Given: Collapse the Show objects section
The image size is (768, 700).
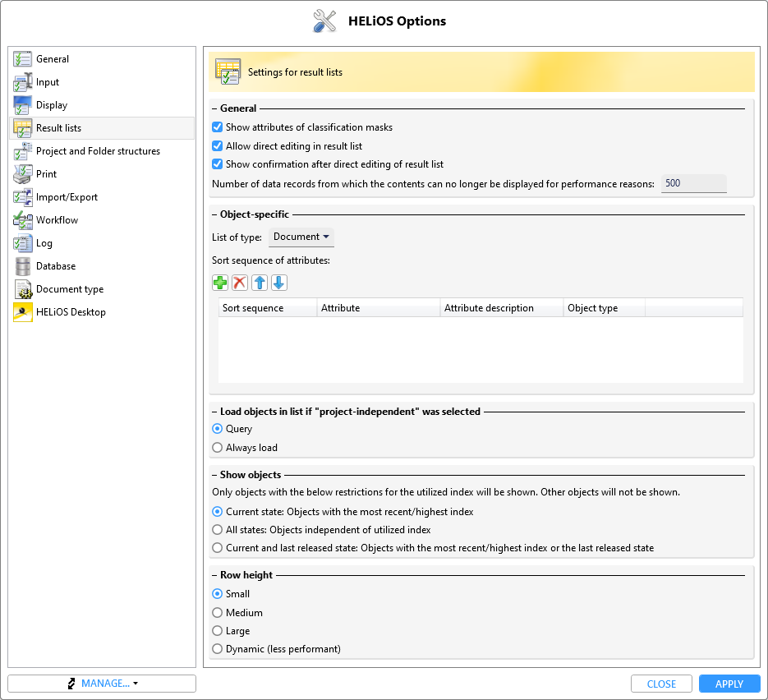Looking at the screenshot, I should (214, 475).
